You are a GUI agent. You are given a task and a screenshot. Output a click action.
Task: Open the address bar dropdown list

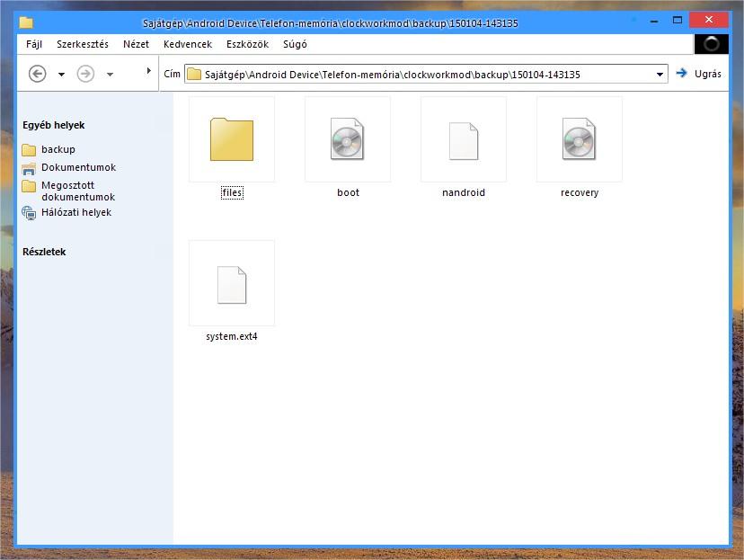click(660, 75)
